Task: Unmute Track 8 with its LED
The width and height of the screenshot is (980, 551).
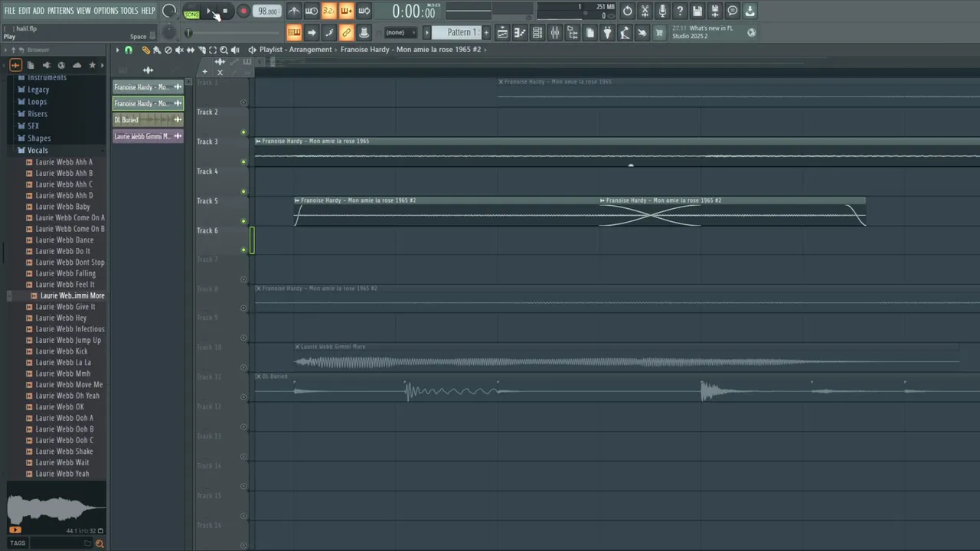Action: pos(243,309)
